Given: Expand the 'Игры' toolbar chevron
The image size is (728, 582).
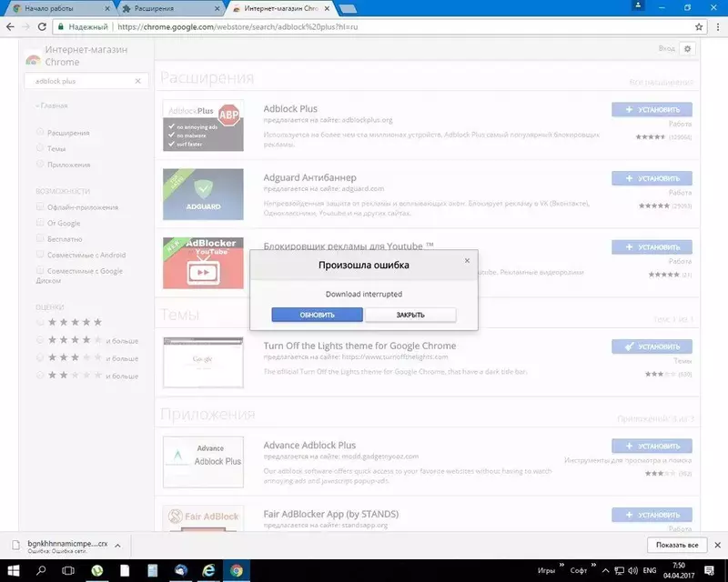Looking at the screenshot, I should [561, 565].
